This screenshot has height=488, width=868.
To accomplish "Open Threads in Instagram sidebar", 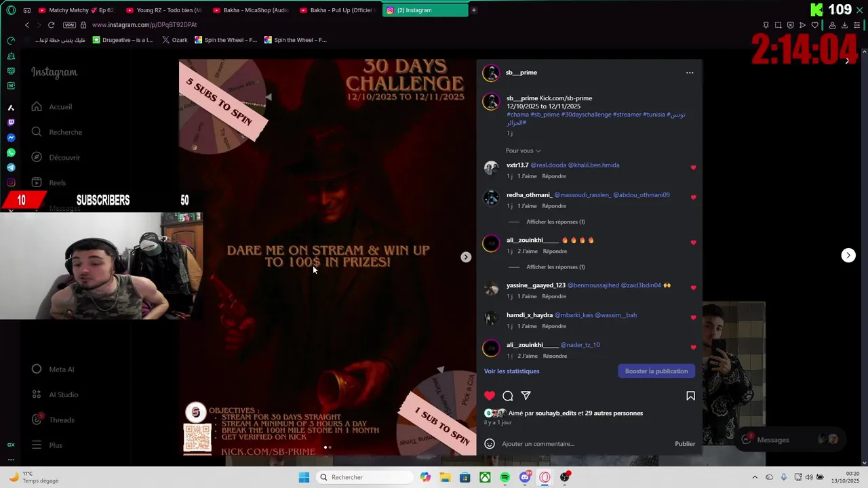I will point(53,420).
